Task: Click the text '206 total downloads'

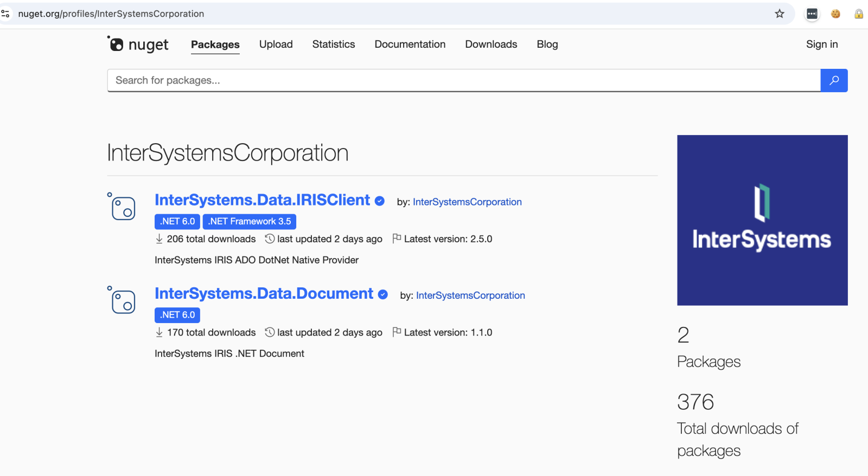Action: pos(211,239)
